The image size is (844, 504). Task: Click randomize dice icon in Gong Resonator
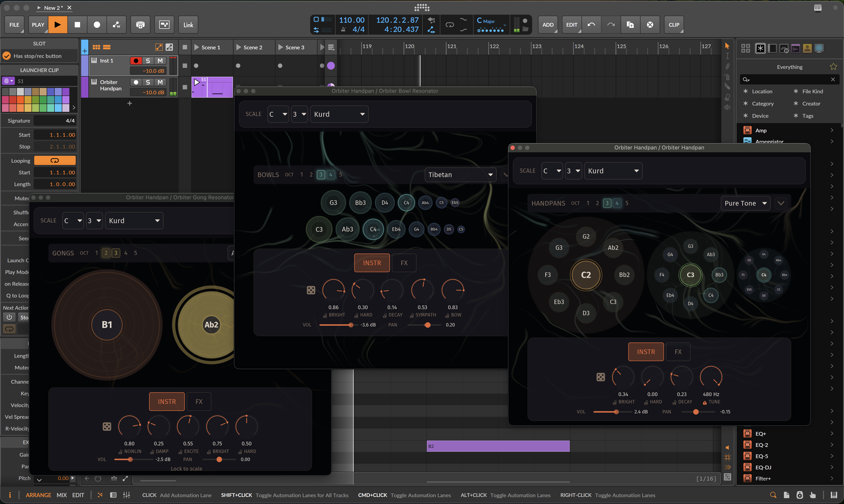tap(107, 426)
